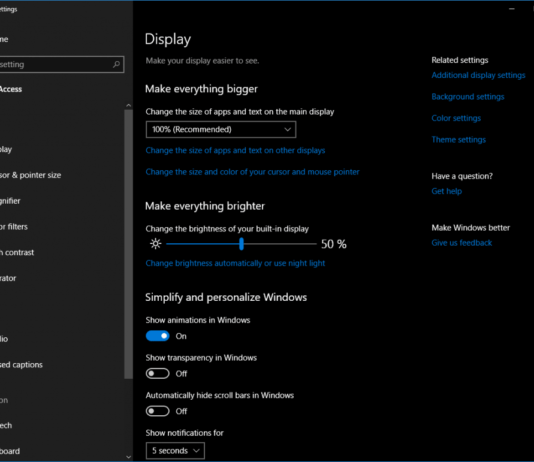Open Color settings link

456,118
